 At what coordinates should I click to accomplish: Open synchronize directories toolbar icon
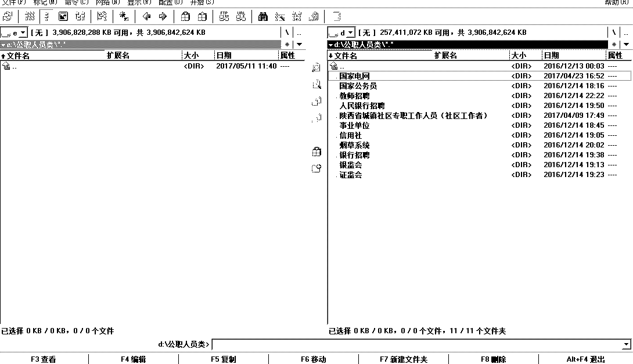[x=297, y=16]
